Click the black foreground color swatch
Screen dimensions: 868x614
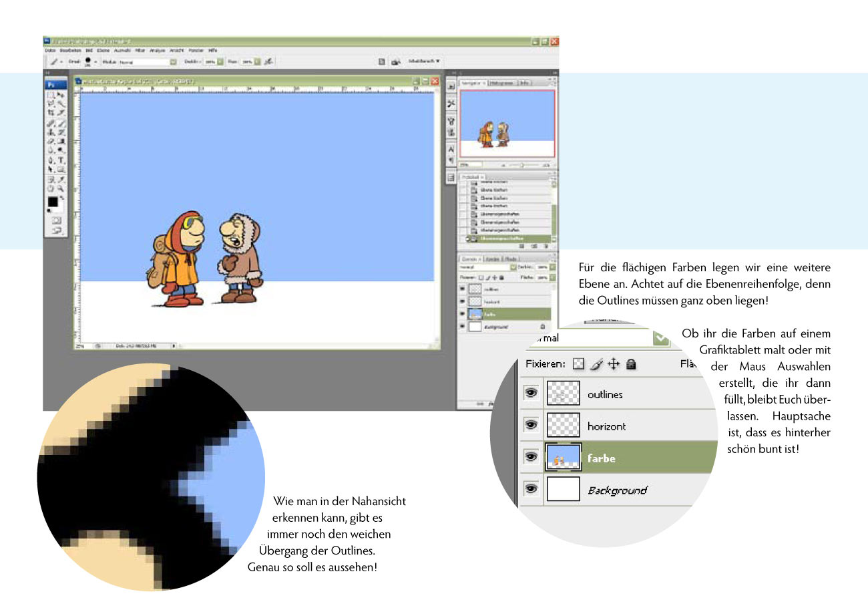pyautogui.click(x=52, y=202)
